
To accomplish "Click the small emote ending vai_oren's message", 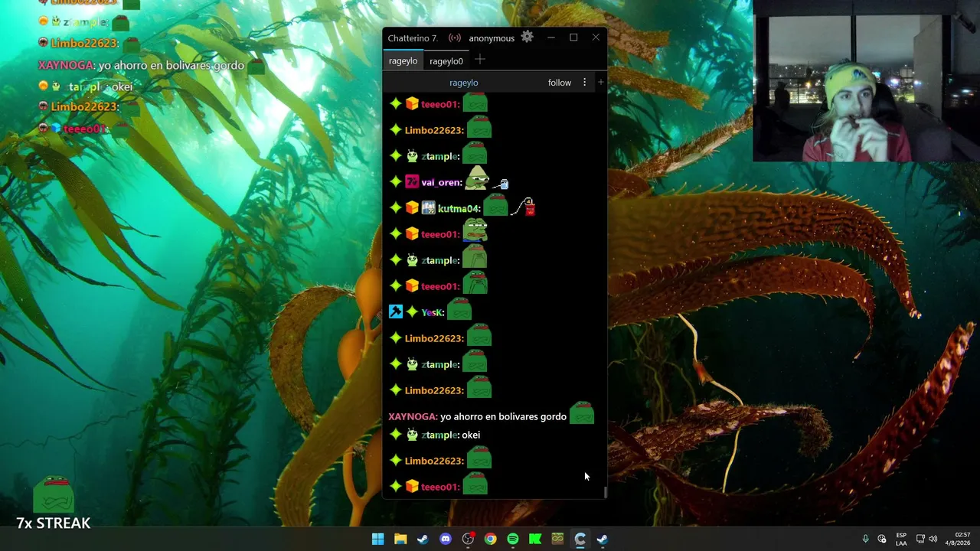I will 502,184.
